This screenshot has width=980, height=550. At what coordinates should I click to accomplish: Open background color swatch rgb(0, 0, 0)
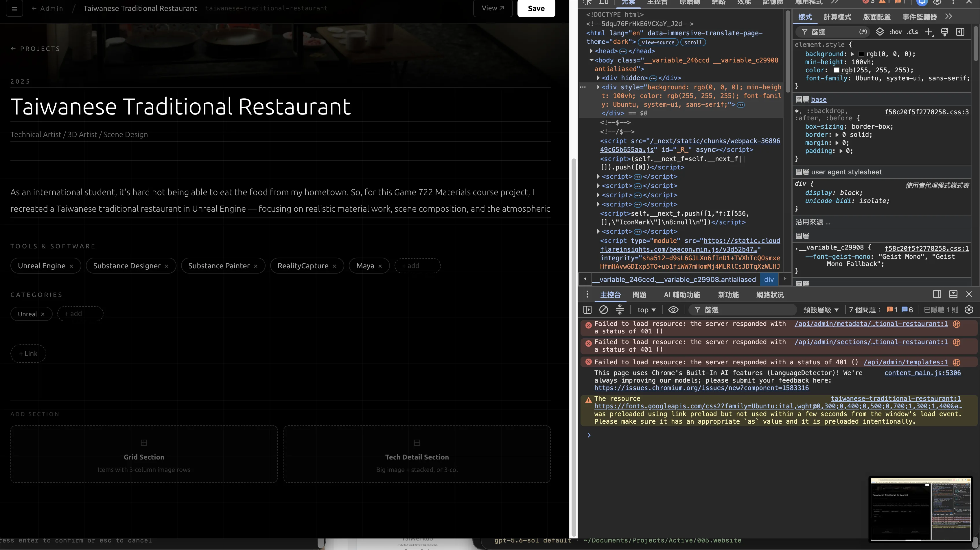coord(861,54)
